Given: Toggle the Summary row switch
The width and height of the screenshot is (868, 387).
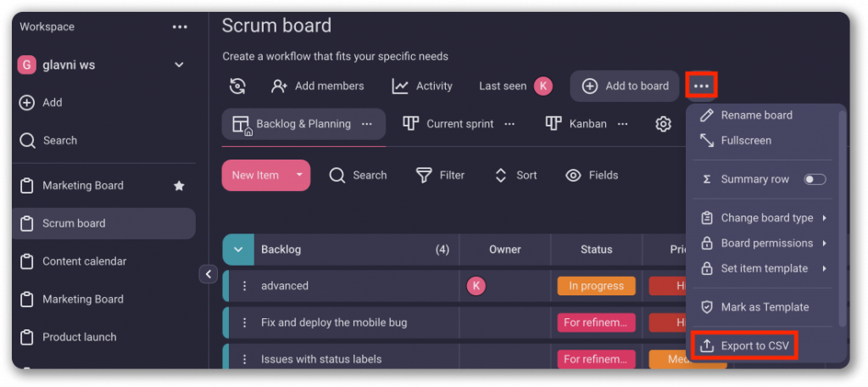Looking at the screenshot, I should click(815, 179).
